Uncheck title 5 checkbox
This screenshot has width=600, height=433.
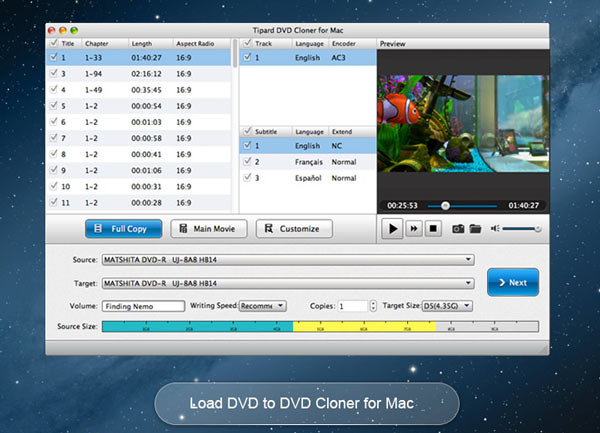(x=54, y=106)
